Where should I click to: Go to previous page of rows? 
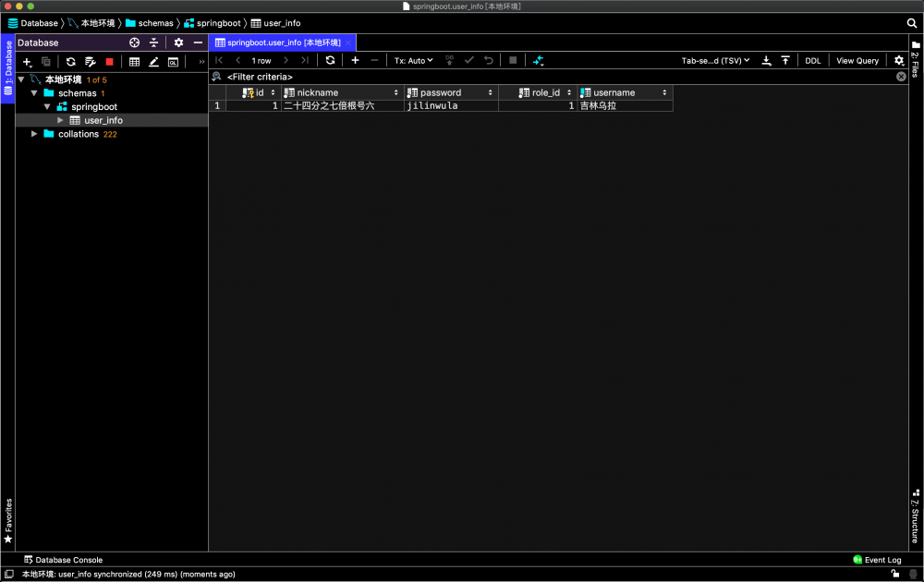[x=238, y=60]
